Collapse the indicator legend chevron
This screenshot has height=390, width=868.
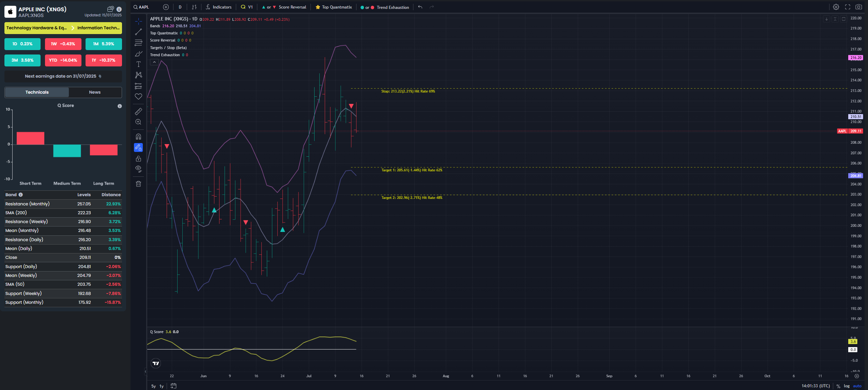(154, 62)
